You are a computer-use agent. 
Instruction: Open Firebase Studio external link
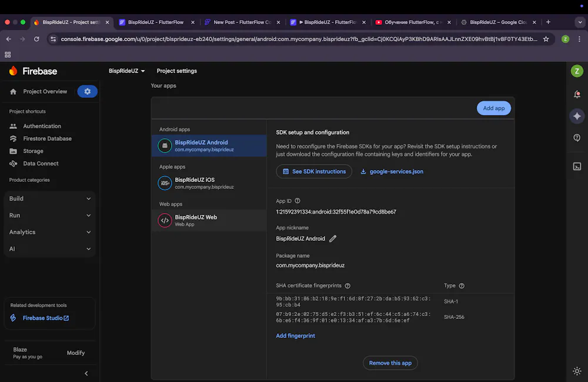coord(45,318)
